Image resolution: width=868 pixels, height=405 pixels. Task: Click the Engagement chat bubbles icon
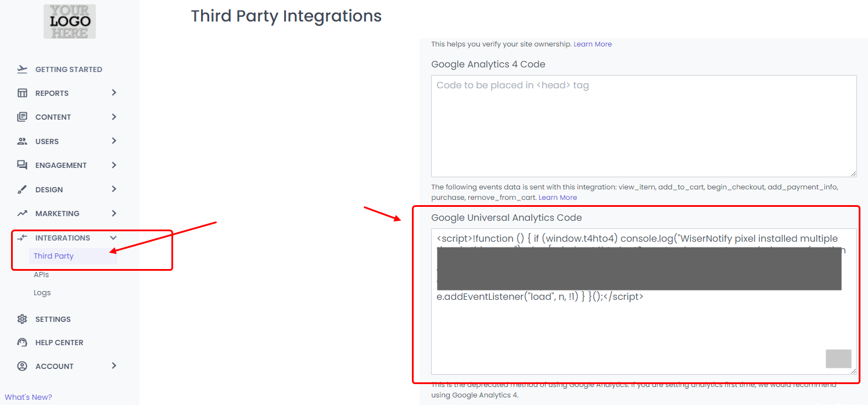coord(22,165)
